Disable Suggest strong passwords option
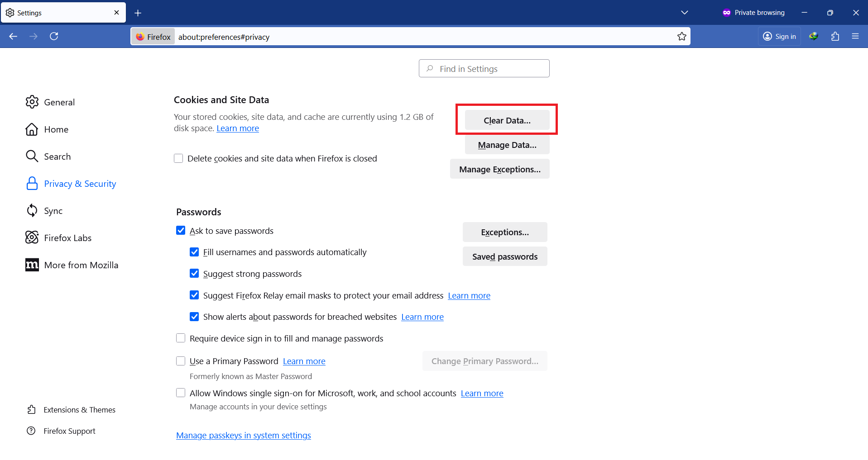The width and height of the screenshot is (868, 460). tap(194, 274)
